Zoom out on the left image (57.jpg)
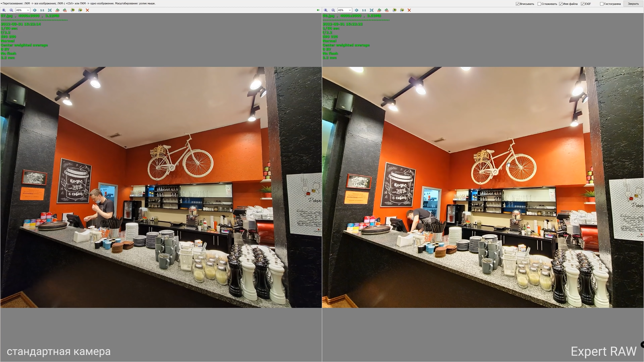This screenshot has width=644, height=362. point(11,10)
